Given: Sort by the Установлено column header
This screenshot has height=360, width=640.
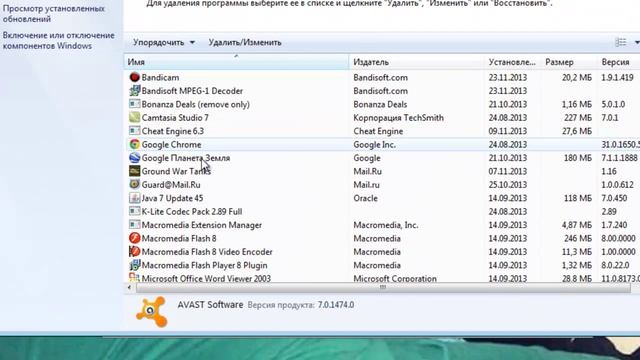Looking at the screenshot, I should pyautogui.click(x=513, y=62).
